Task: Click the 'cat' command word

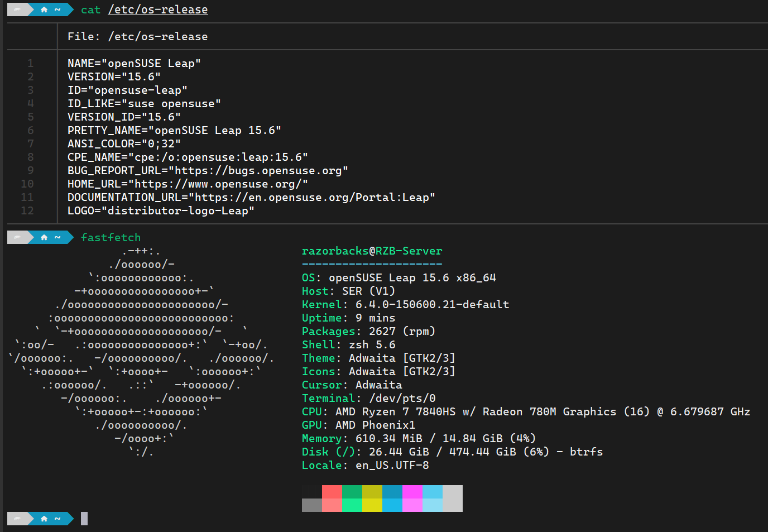Action: 91,9
